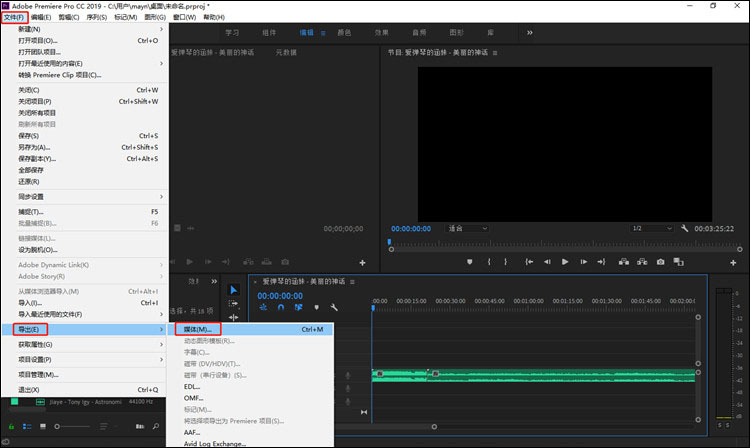The height and width of the screenshot is (448, 750).
Task: Choose Export (E) in File menu
Action: (84, 329)
